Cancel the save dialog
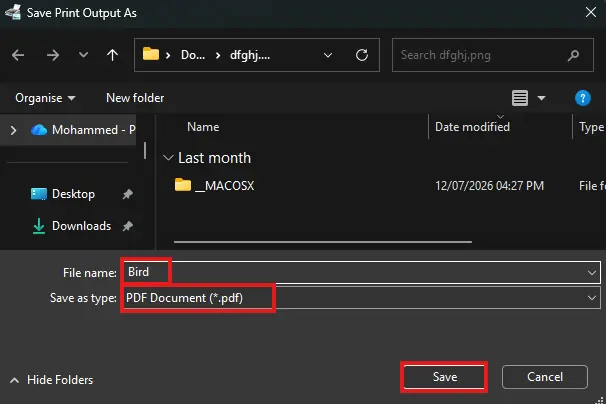This screenshot has height=404, width=606. point(545,377)
